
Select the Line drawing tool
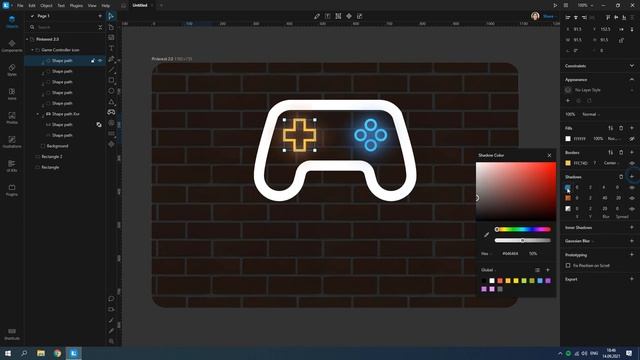[111, 69]
